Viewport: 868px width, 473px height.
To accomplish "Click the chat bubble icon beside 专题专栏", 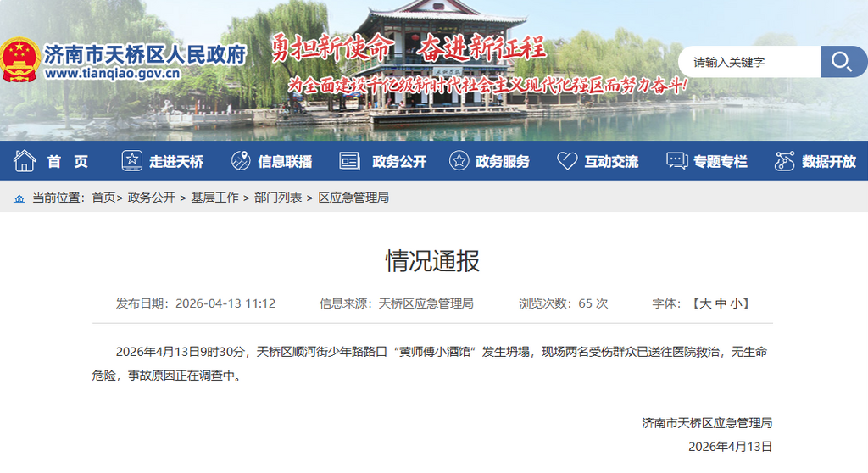I will click(676, 161).
